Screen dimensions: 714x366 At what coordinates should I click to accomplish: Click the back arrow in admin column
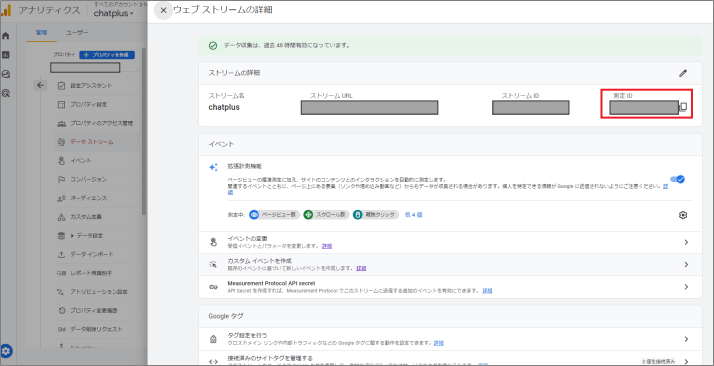point(41,85)
